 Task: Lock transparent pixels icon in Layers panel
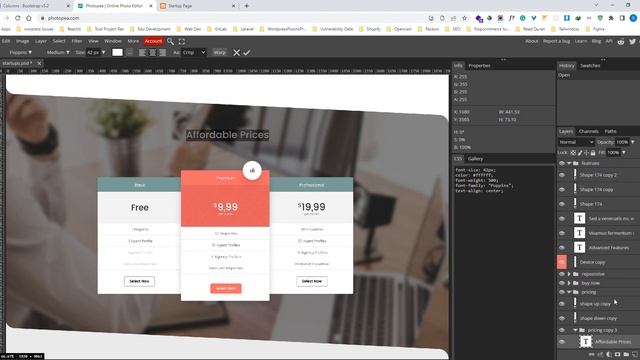point(573,153)
